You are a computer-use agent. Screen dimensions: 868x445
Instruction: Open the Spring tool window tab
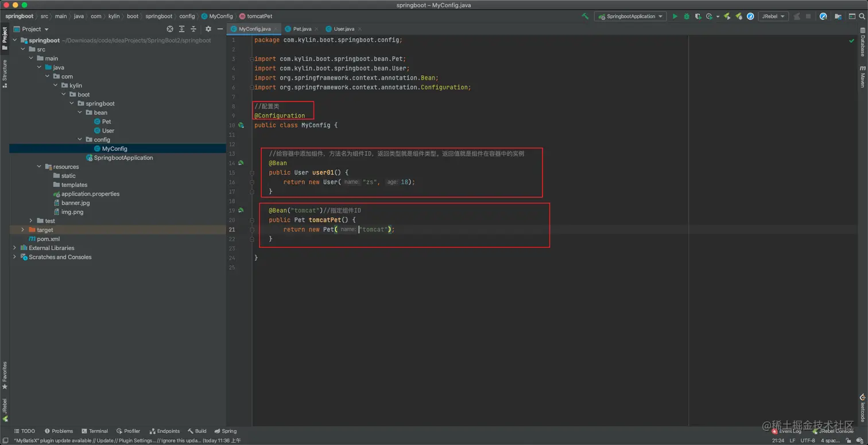coord(225,431)
